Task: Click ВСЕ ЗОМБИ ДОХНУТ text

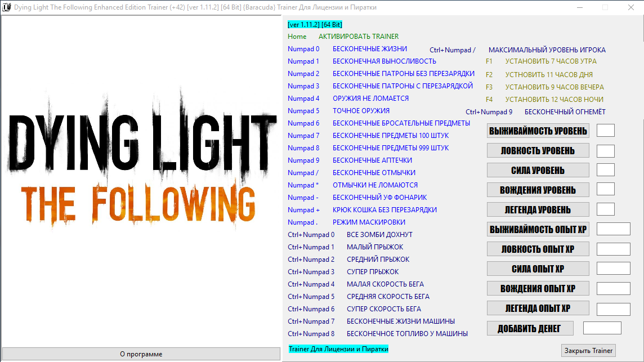Action: (x=379, y=235)
